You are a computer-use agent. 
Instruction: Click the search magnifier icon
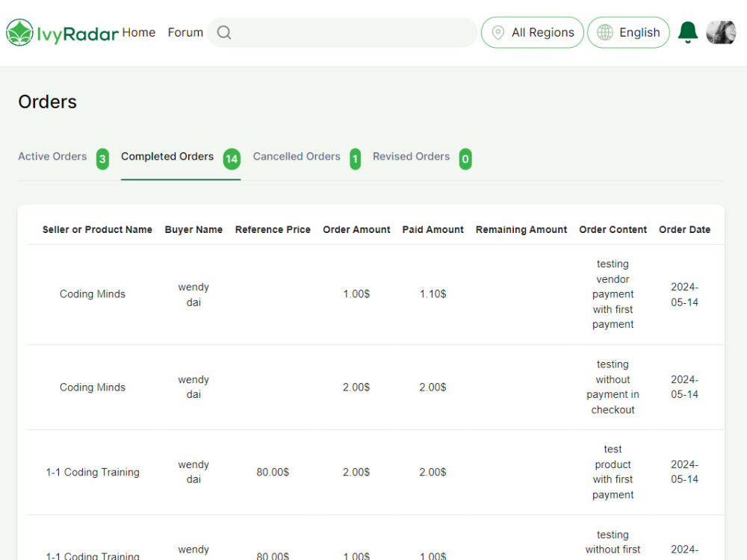(x=224, y=32)
